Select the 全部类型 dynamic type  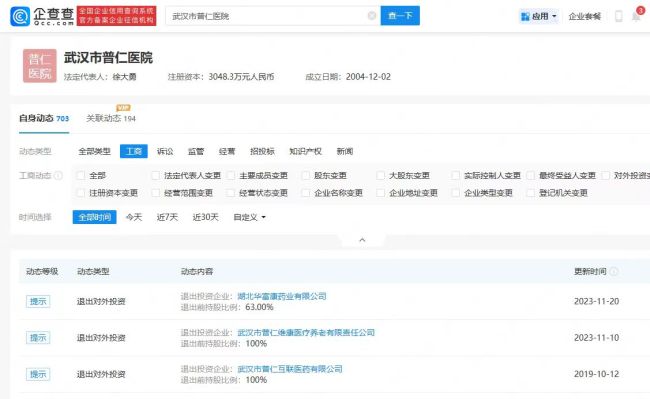click(95, 151)
